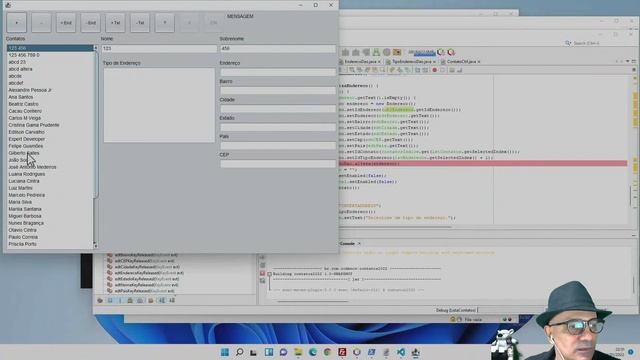Click the '- Tel' remove phone button
The width and height of the screenshot is (640, 360).
click(x=140, y=23)
